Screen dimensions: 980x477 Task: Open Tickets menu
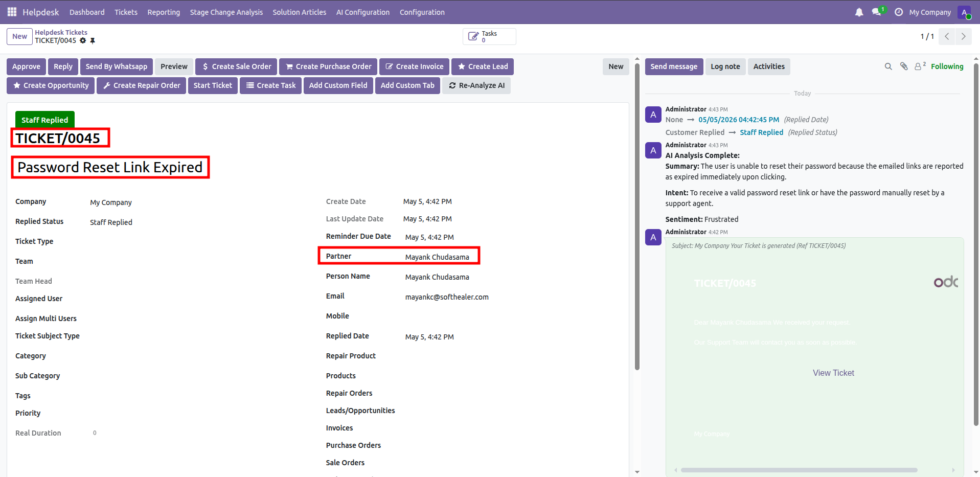126,12
